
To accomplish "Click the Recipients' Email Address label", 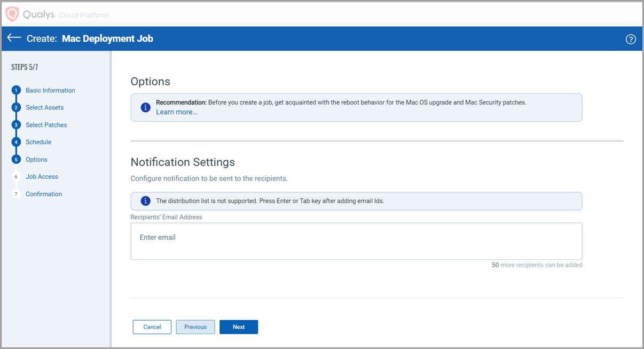I will (166, 217).
